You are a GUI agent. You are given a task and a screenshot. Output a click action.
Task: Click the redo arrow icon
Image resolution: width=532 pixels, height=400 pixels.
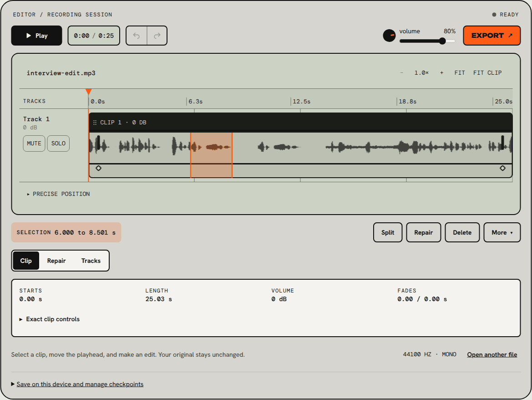pyautogui.click(x=157, y=36)
